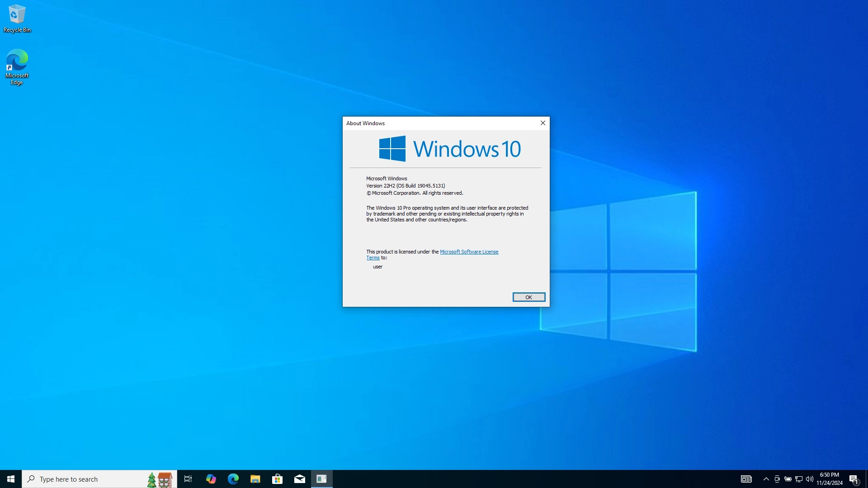Screen dimensions: 868x488
Task: Select the active winver taskbar button
Action: coord(321,479)
